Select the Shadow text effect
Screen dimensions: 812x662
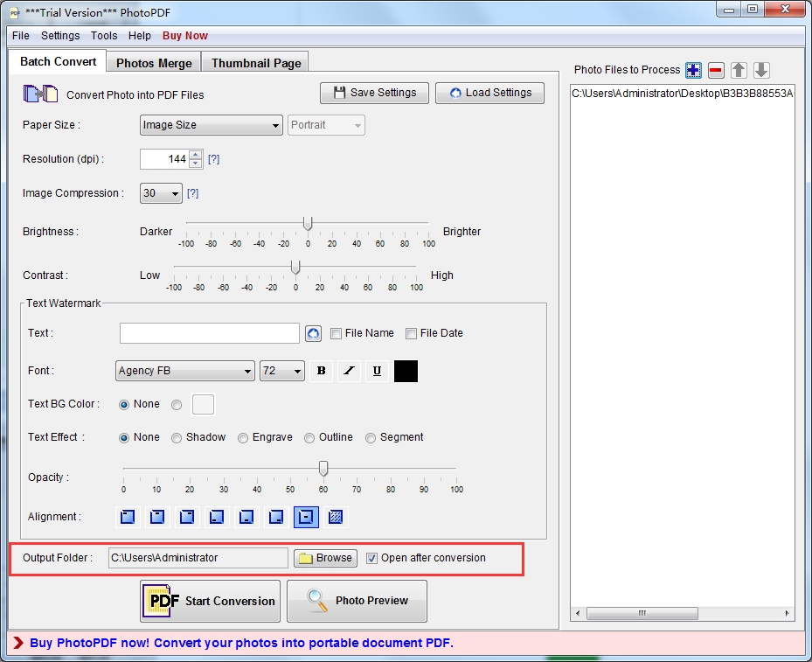click(177, 437)
